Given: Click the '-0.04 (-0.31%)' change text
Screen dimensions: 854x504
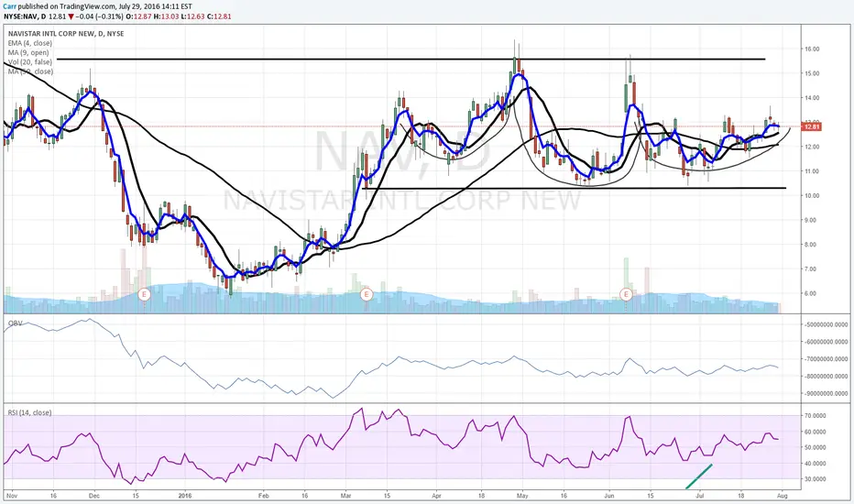Looking at the screenshot, I should [100, 16].
